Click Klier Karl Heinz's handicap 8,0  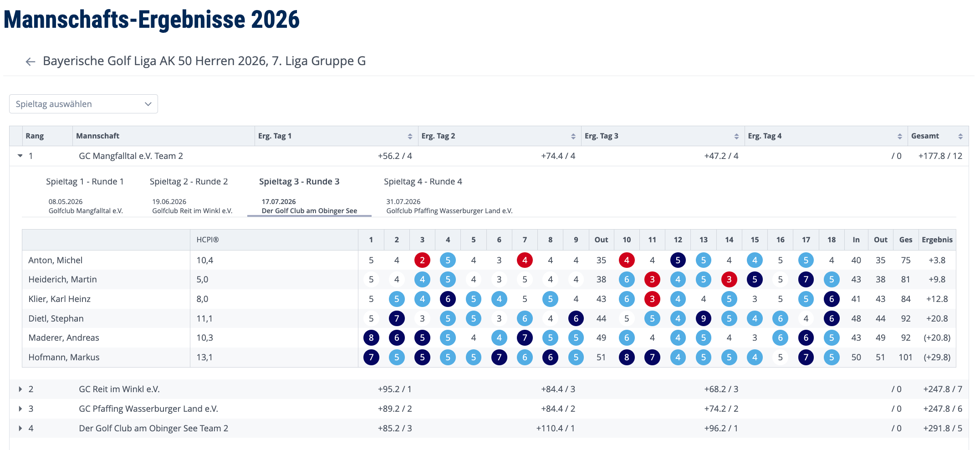tap(202, 299)
